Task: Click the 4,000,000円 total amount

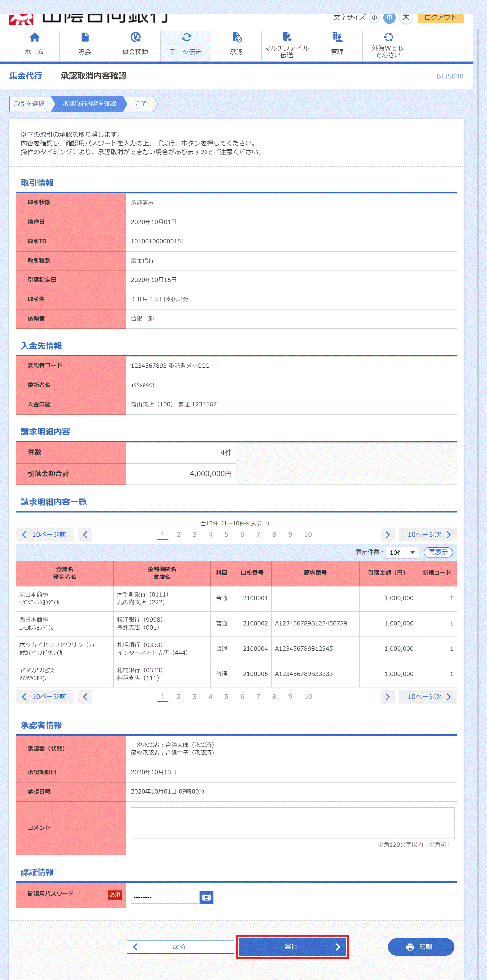Action: pos(211,474)
